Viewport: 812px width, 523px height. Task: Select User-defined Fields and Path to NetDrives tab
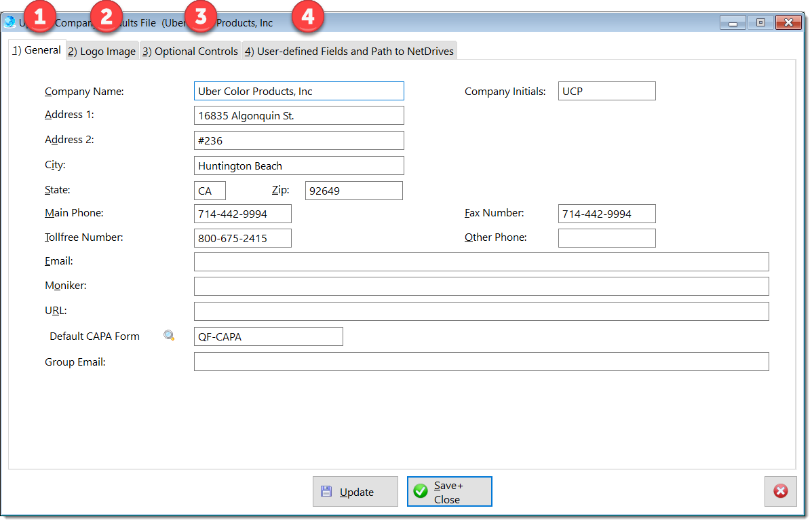[x=349, y=52]
